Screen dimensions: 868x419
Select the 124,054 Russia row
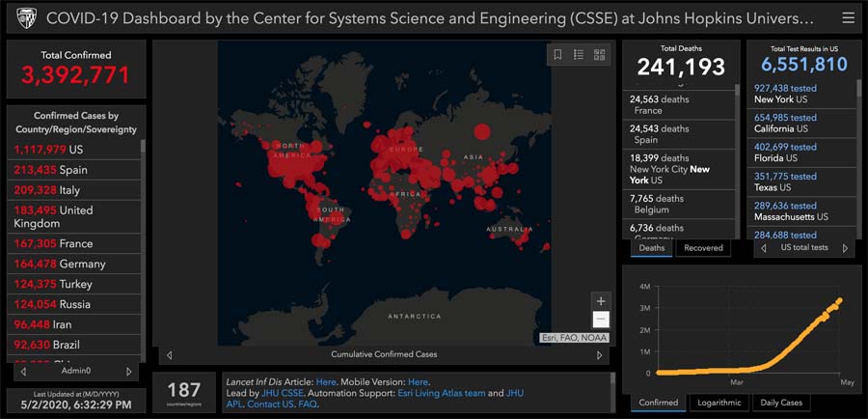(x=74, y=304)
